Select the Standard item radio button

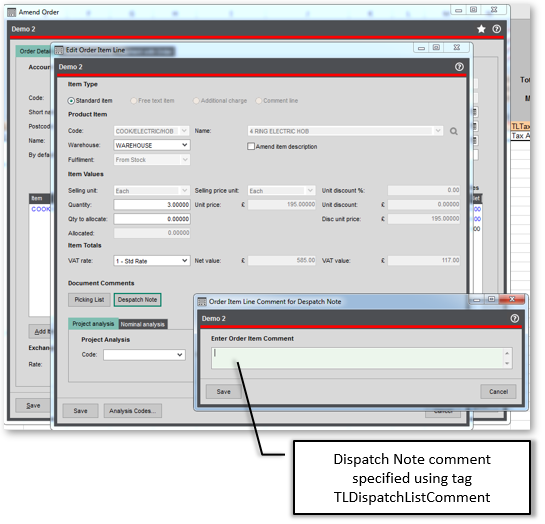71,101
